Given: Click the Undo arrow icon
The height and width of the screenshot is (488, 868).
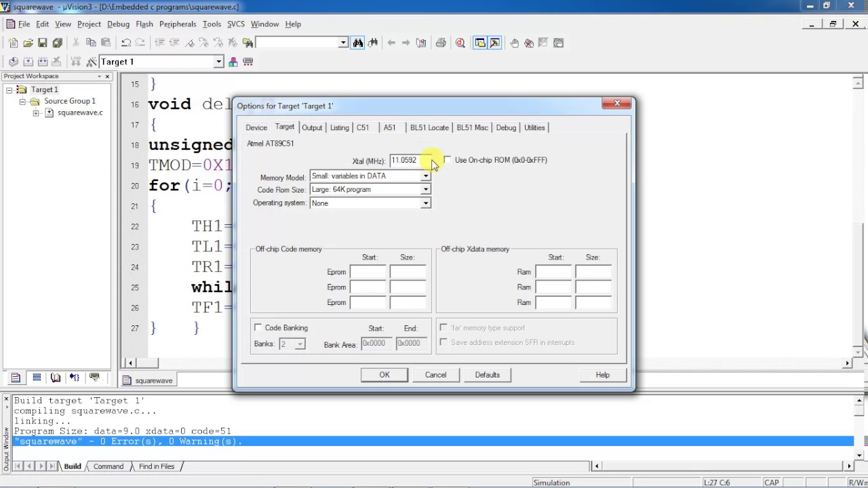Looking at the screenshot, I should point(126,43).
